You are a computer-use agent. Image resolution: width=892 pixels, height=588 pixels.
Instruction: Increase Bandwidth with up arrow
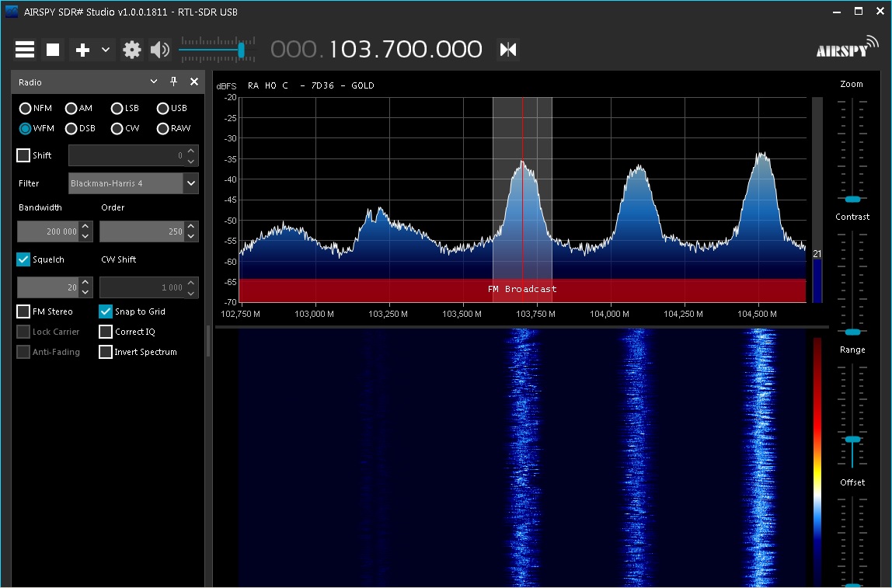click(85, 226)
